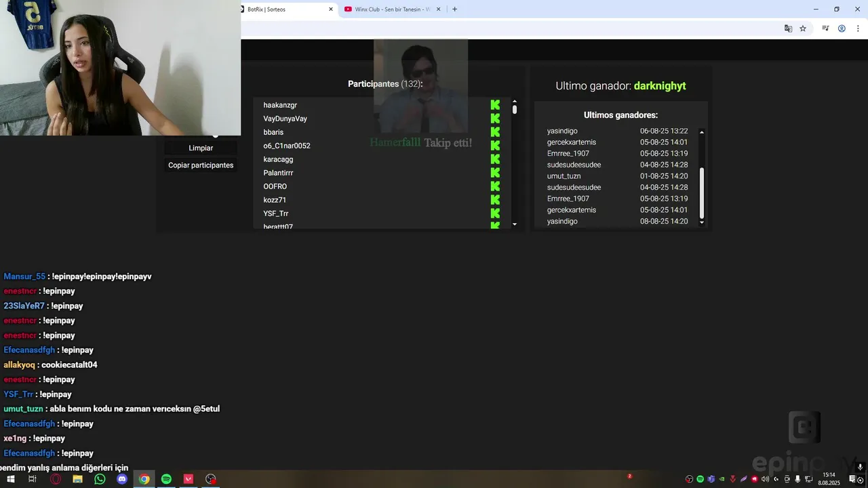Open Discord from the taskbar
This screenshot has width=868, height=488.
pos(122,479)
